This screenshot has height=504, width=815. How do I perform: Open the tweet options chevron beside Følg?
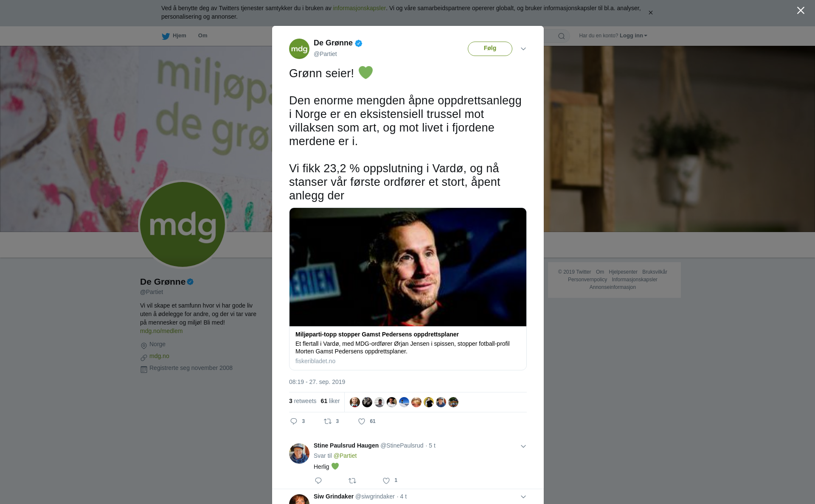523,49
